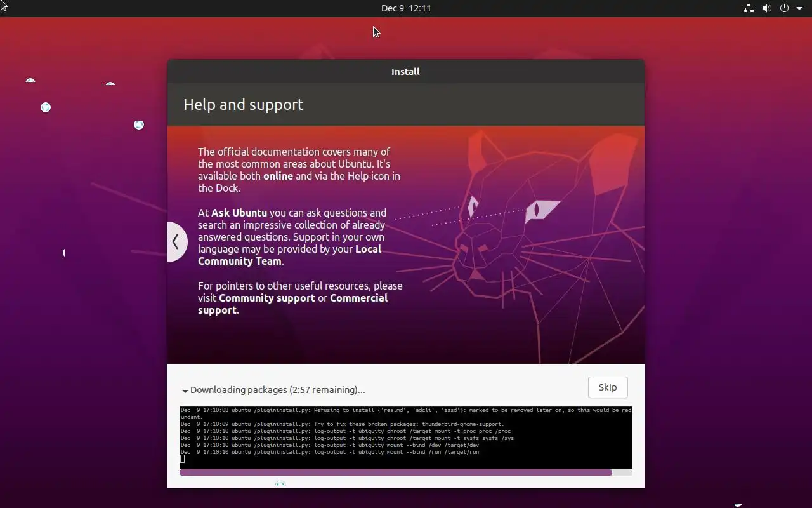Skip the package download

608,387
